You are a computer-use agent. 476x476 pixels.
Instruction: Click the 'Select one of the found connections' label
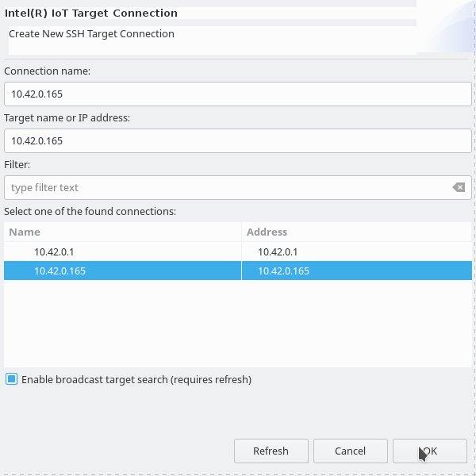coord(90,211)
